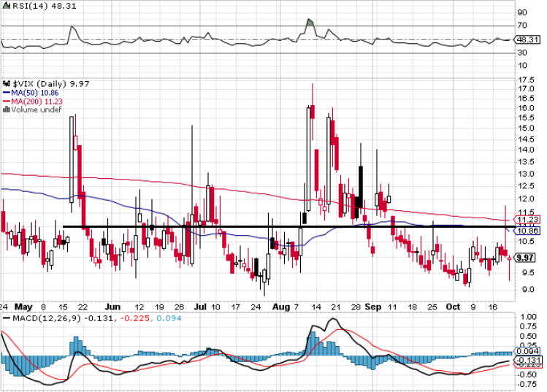Image resolution: width=547 pixels, height=392 pixels.
Task: Click the 16.0 price axis label
Action: click(x=525, y=108)
